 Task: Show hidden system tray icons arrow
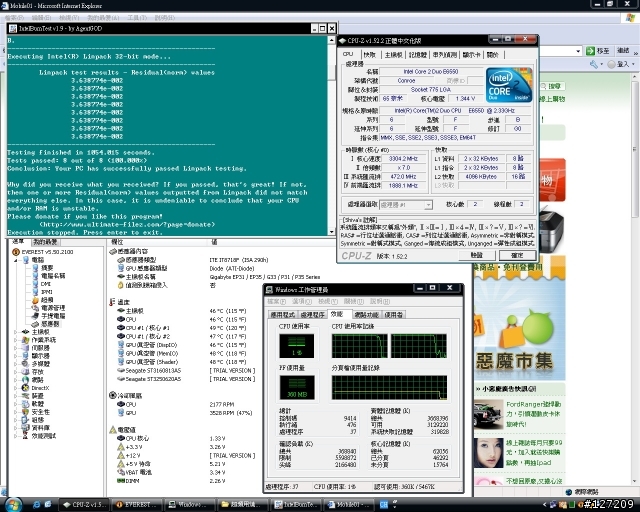544,505
